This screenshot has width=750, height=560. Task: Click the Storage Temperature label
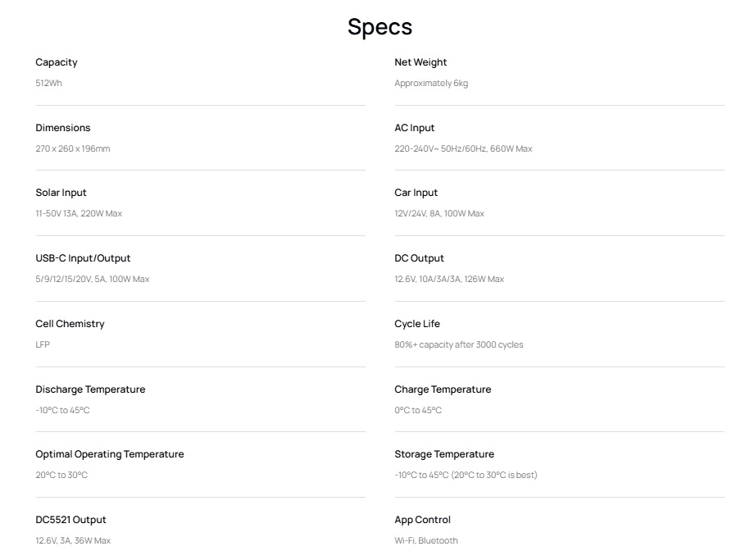pos(444,454)
